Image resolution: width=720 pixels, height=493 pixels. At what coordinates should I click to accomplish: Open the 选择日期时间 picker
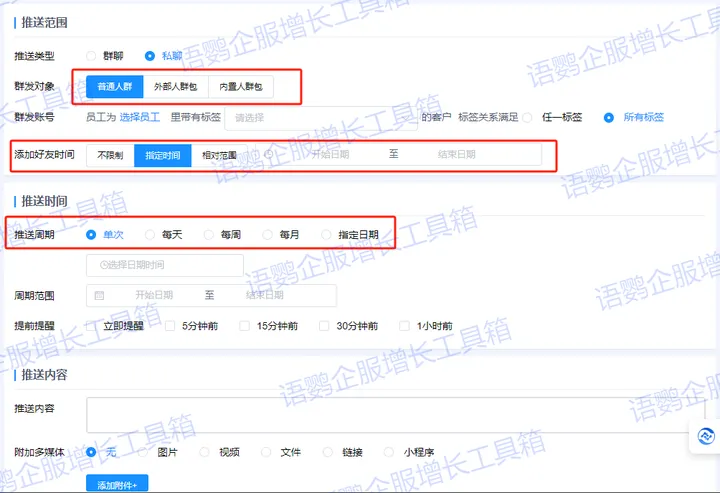tap(165, 265)
